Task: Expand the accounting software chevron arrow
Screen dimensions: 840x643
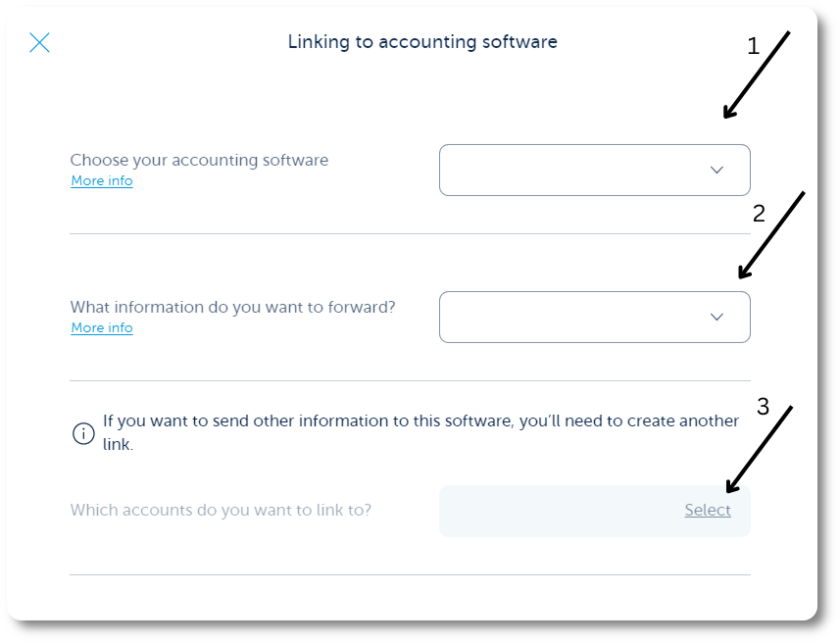Action: pyautogui.click(x=716, y=170)
